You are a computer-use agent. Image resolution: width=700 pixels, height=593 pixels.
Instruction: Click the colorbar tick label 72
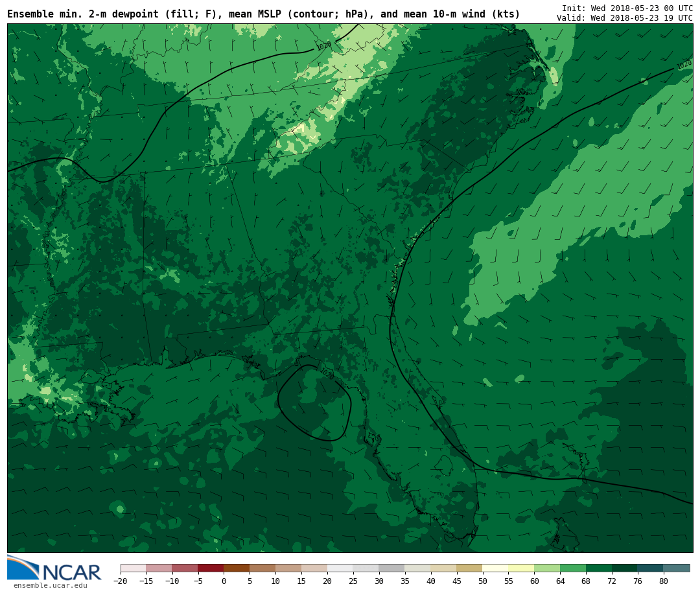pyautogui.click(x=612, y=581)
